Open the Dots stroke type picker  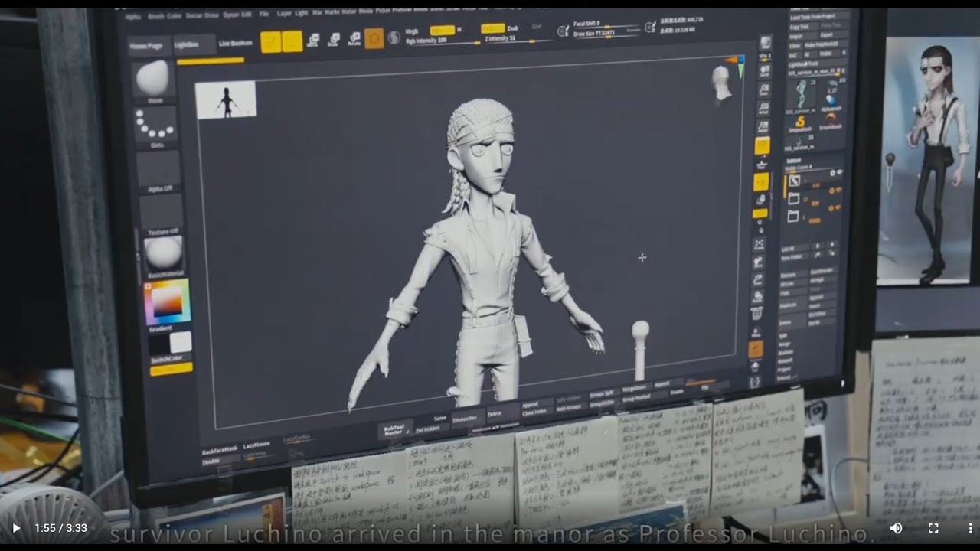tap(157, 126)
